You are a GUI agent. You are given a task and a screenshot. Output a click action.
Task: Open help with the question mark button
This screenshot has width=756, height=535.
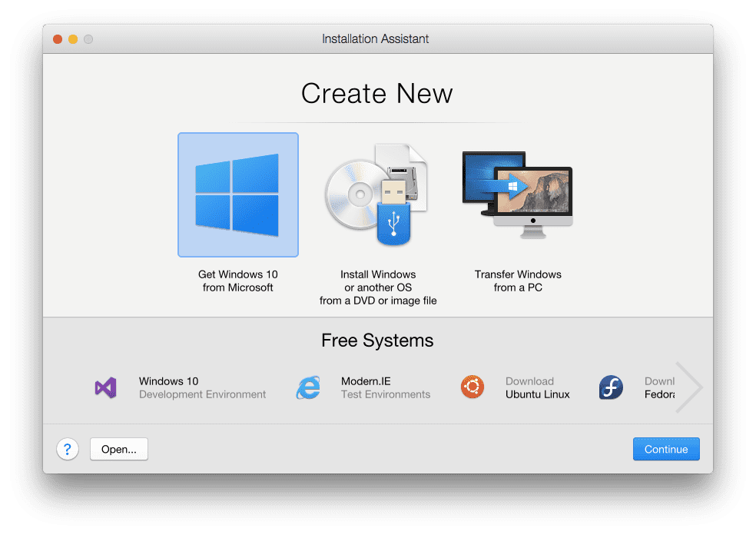pyautogui.click(x=68, y=449)
